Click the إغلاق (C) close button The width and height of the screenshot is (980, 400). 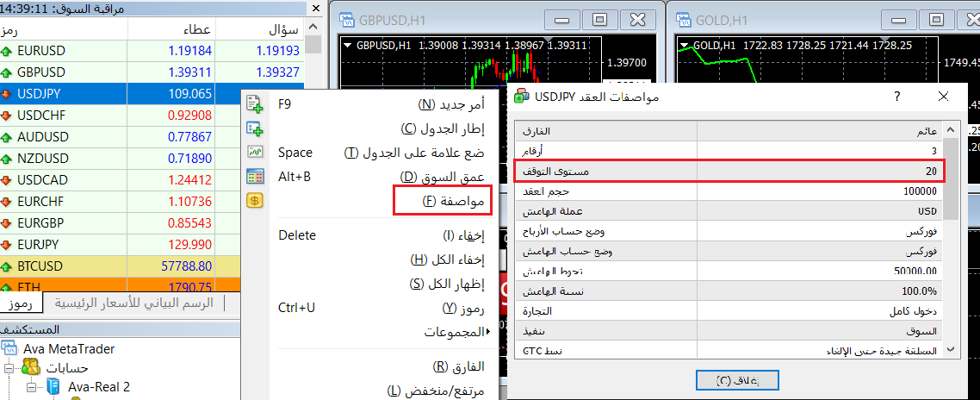click(x=737, y=380)
